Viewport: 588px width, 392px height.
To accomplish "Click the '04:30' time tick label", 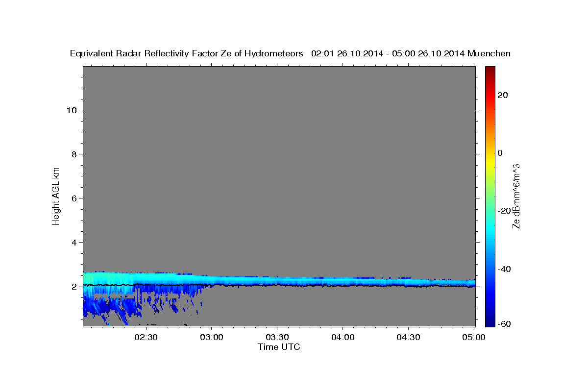I will click(408, 337).
